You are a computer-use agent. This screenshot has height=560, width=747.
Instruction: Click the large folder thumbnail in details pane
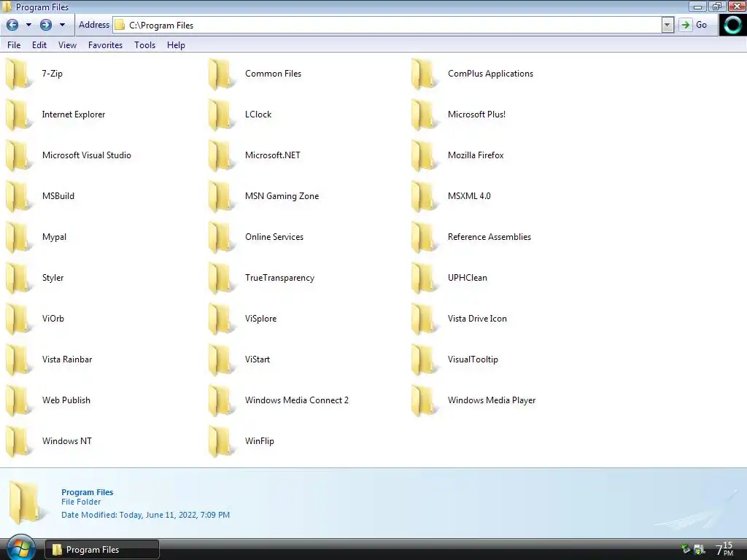[x=26, y=502]
